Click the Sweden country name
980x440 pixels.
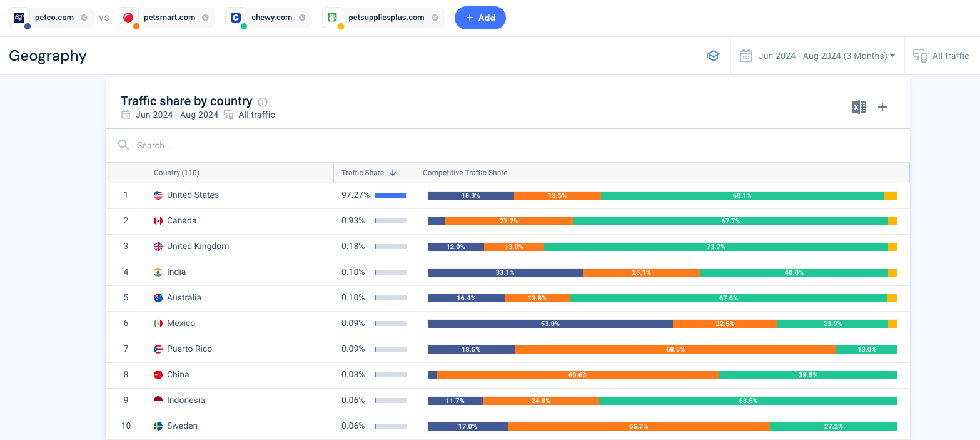pos(182,426)
